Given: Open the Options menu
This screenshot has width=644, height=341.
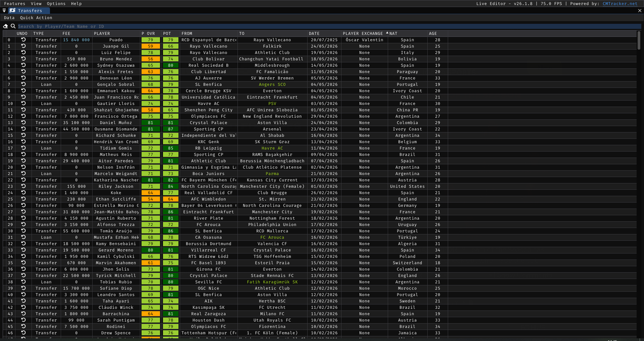Looking at the screenshot, I should pyautogui.click(x=55, y=3).
